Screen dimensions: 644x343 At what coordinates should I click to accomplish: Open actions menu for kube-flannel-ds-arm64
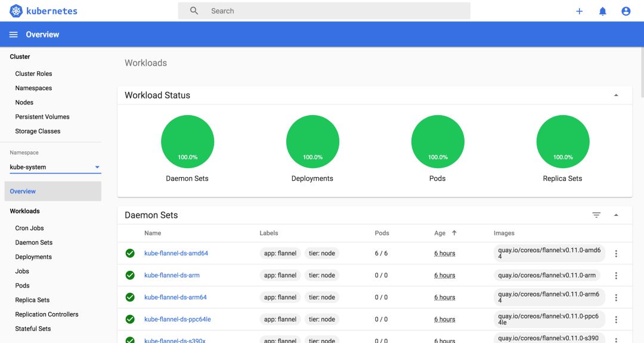(x=616, y=298)
